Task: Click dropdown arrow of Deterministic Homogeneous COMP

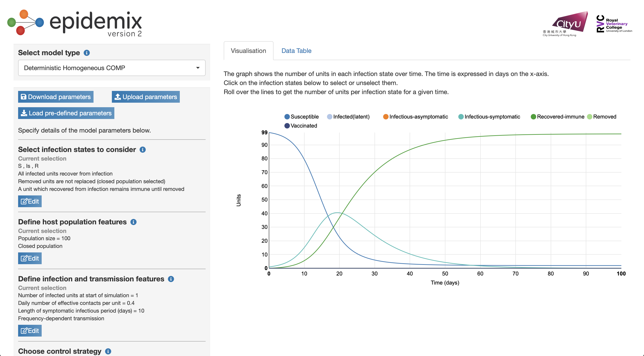Action: 198,68
